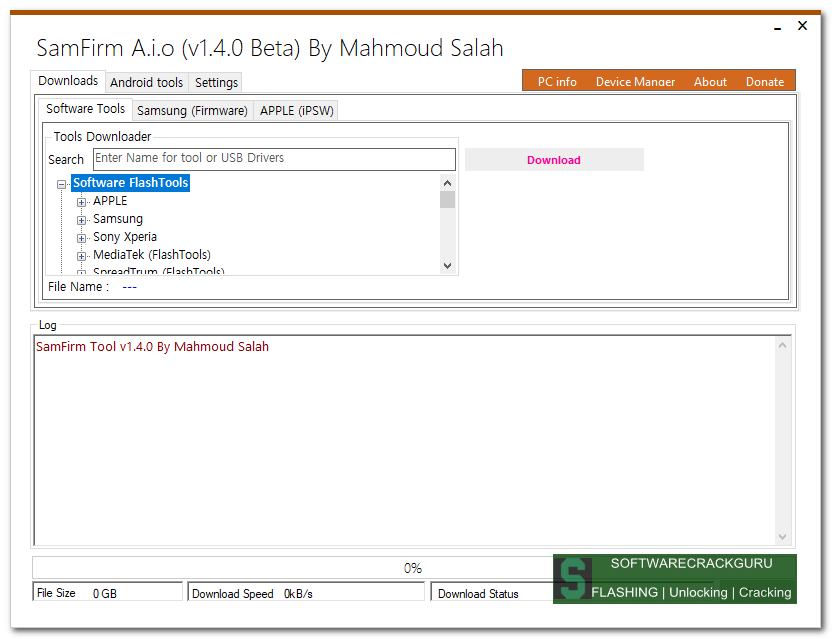Click the About button
This screenshot has height=639, width=832.
[x=710, y=82]
